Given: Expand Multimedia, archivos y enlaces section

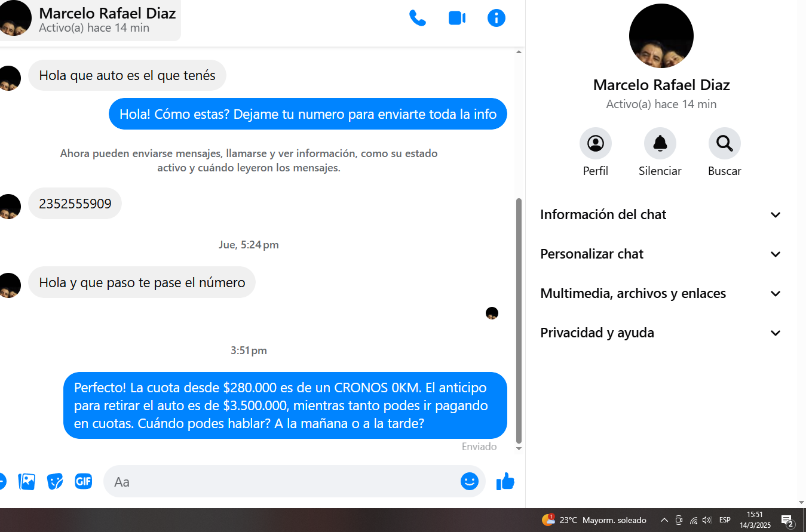Looking at the screenshot, I should pos(660,294).
